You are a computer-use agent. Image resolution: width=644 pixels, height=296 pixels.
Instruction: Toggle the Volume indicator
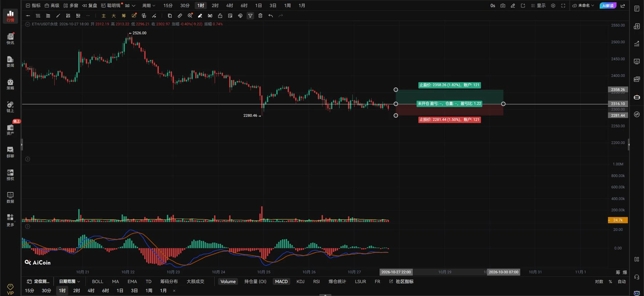click(x=228, y=282)
